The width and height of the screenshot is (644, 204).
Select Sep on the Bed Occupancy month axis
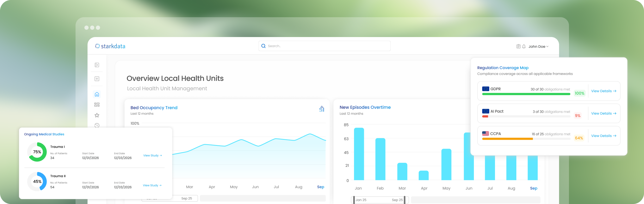point(321,187)
